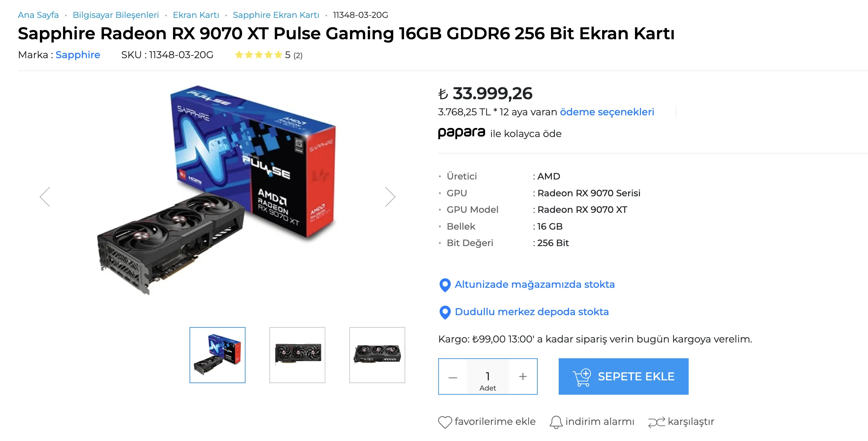This screenshot has height=441, width=868.
Task: Select the second thumbnail of card front
Action: [297, 355]
